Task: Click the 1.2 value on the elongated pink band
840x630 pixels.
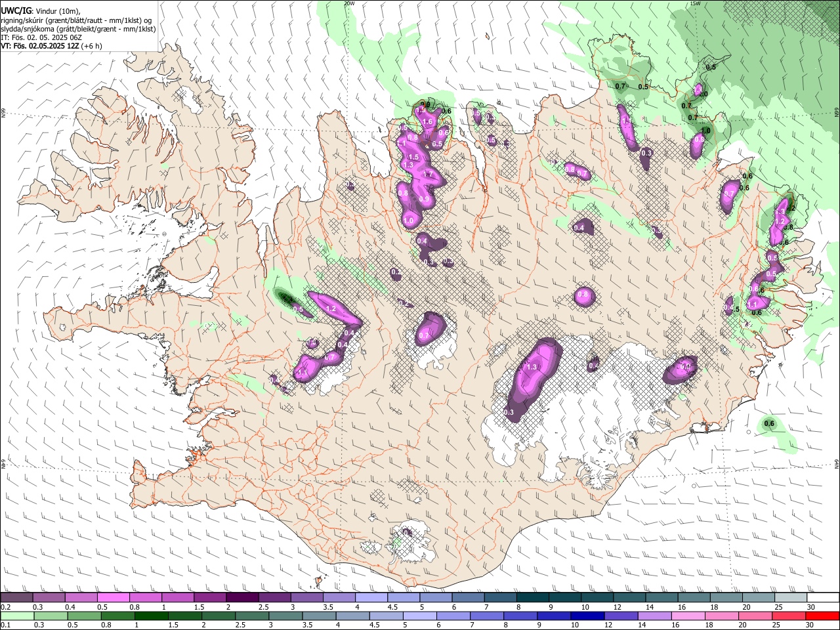Action: (x=331, y=308)
